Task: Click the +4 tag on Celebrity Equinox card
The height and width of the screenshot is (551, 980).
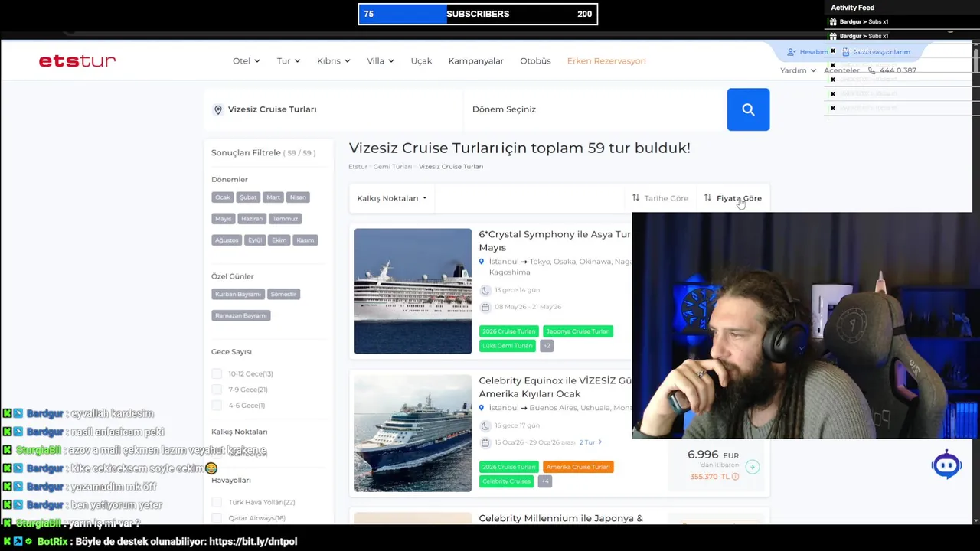Action: 544,481
